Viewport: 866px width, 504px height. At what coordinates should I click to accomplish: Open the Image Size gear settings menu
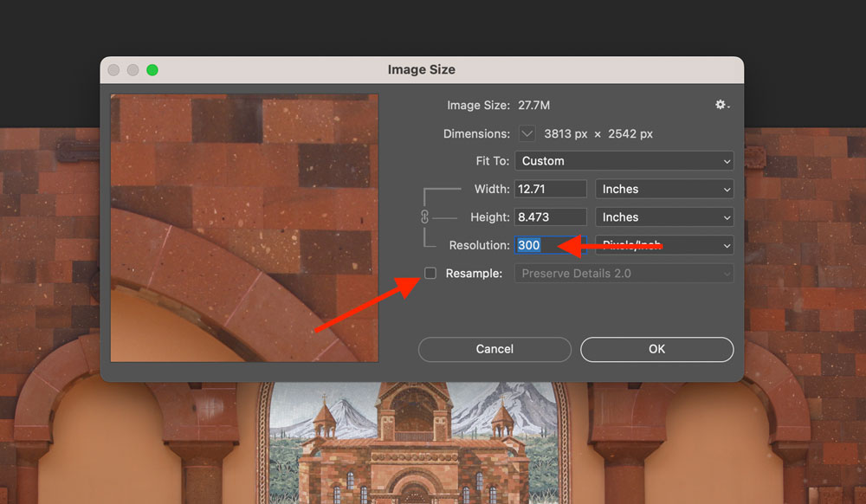(722, 104)
